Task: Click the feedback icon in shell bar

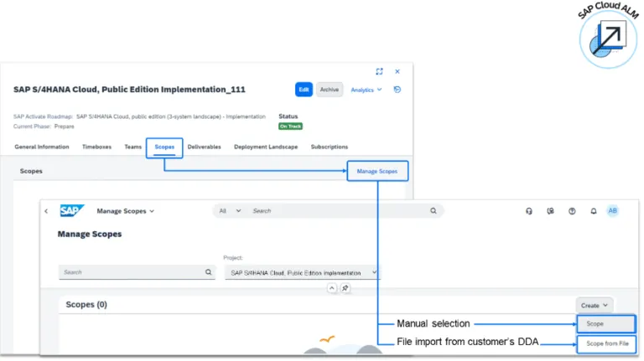Action: (550, 211)
